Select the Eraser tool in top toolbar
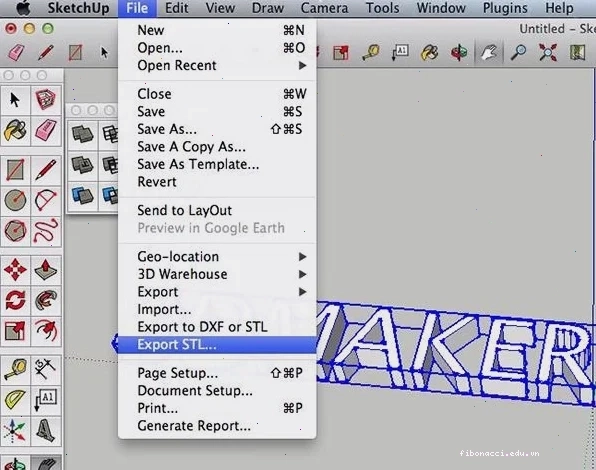Image resolution: width=596 pixels, height=470 pixels. (16, 52)
